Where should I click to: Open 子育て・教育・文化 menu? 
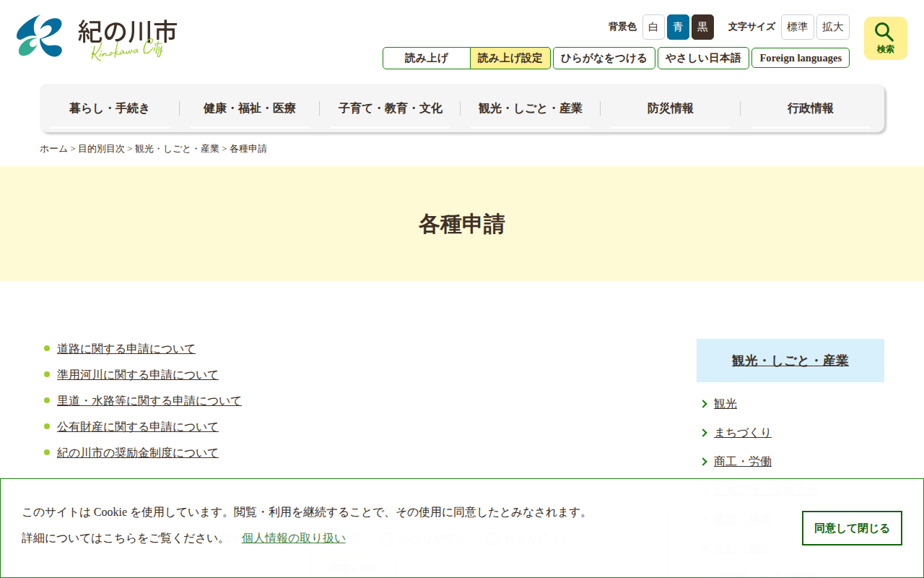(391, 108)
